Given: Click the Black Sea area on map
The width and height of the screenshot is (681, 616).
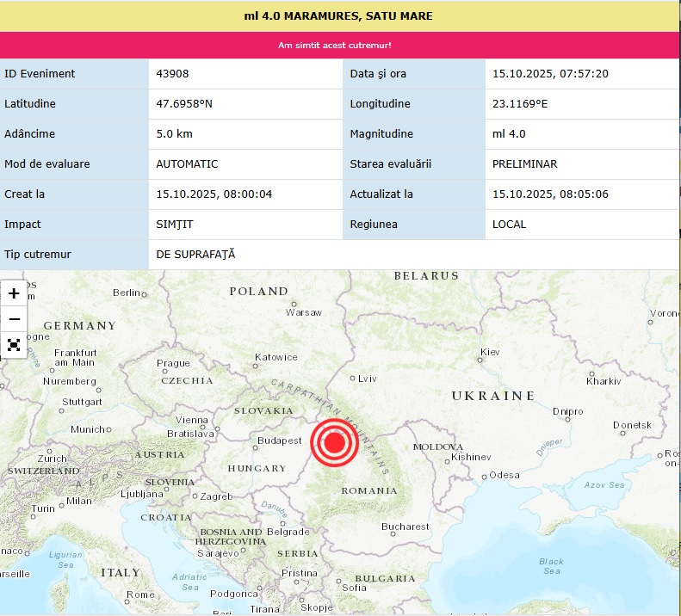Looking at the screenshot, I should click(551, 565).
